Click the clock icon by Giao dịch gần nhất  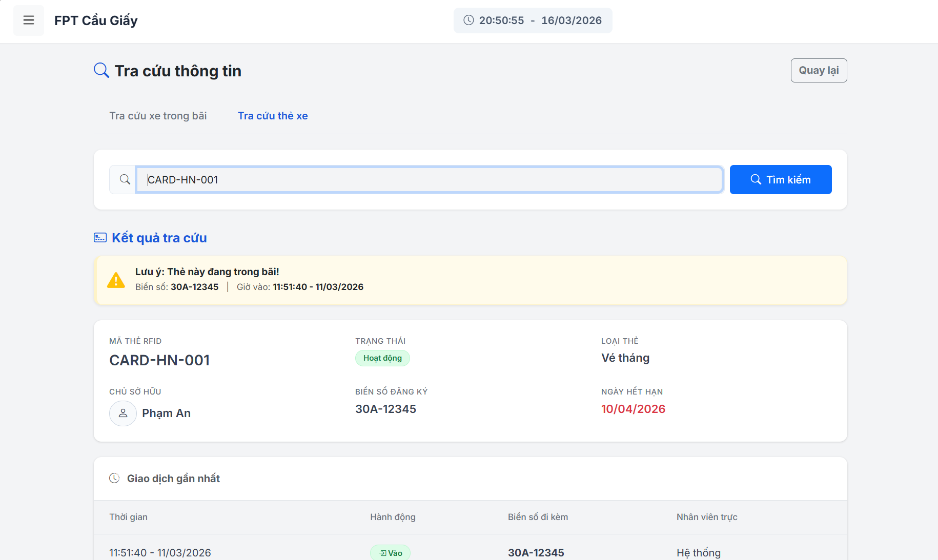pos(114,478)
